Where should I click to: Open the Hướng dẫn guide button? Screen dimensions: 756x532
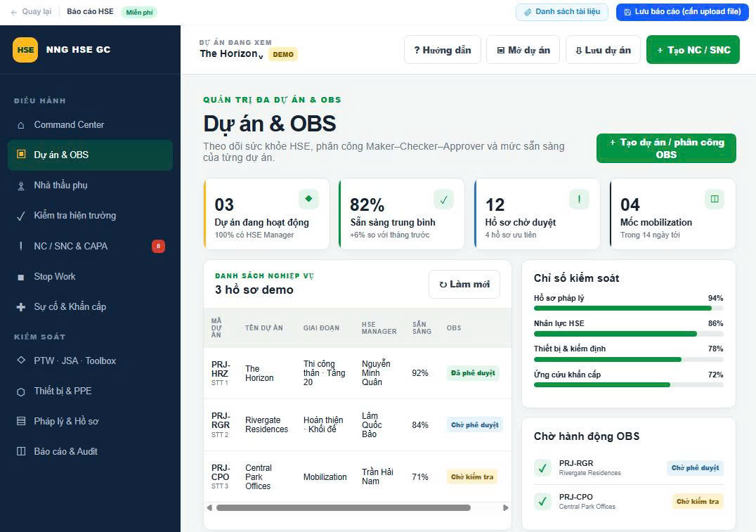coord(442,50)
